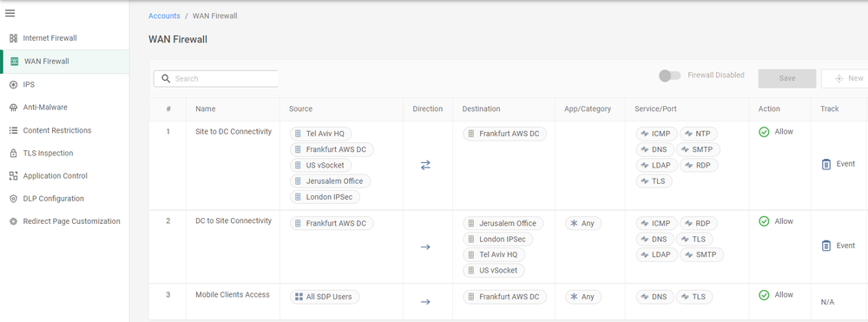Click the All SDP Users group chip
The height and width of the screenshot is (322, 868).
click(x=325, y=297)
